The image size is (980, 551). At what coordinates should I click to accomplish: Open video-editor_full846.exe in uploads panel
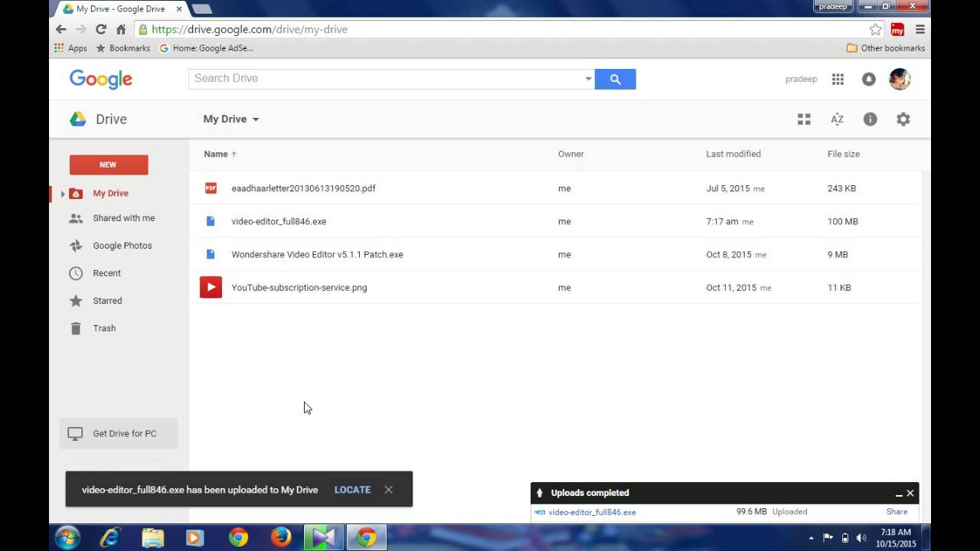coord(592,512)
